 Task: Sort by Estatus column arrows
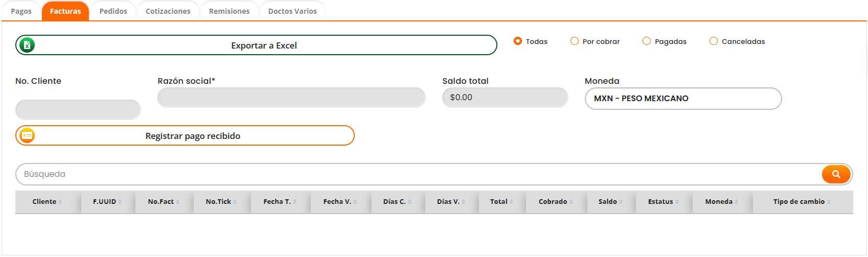pyautogui.click(x=677, y=202)
